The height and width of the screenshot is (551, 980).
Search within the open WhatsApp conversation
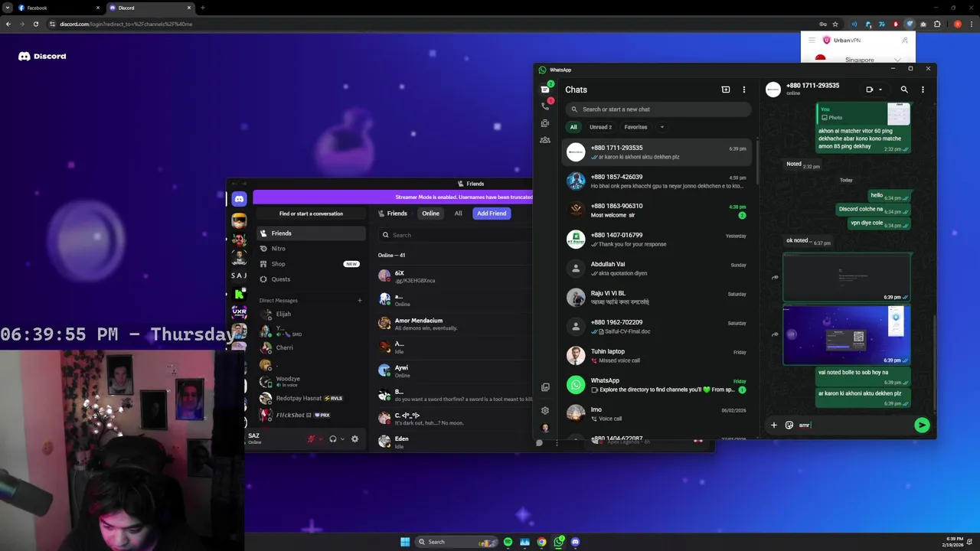click(904, 90)
